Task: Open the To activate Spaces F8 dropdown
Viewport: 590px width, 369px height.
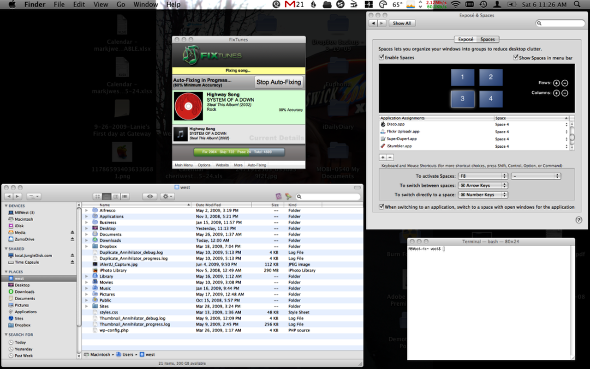Action: click(x=483, y=176)
